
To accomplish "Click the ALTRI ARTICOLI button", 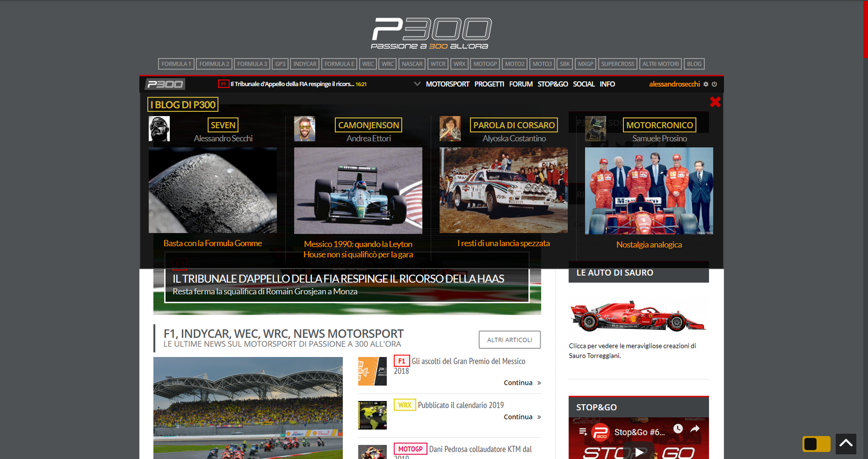I will 509,340.
